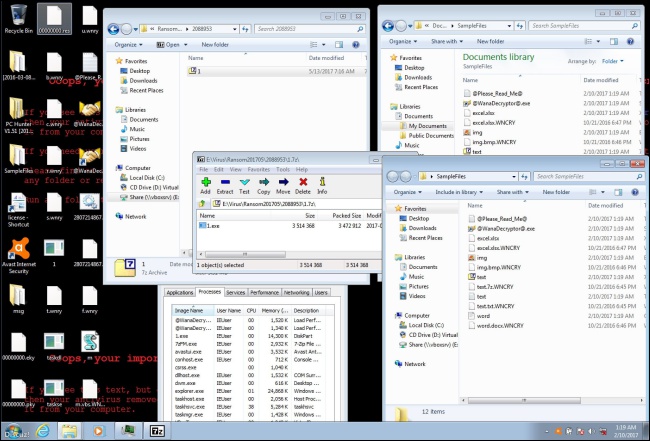
Task: Click the 7-Zip path address field
Action: tap(296, 204)
